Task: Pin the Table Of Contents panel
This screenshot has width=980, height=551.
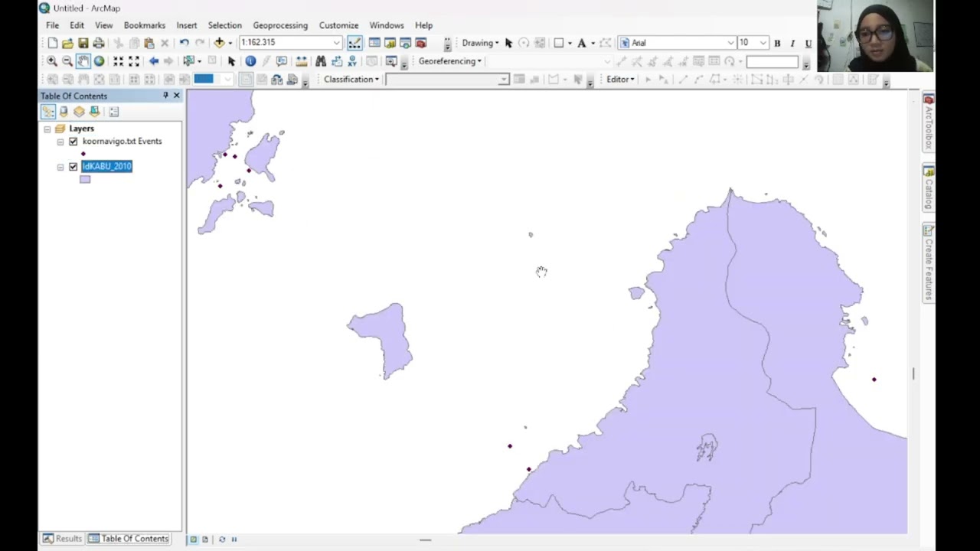Action: (165, 96)
